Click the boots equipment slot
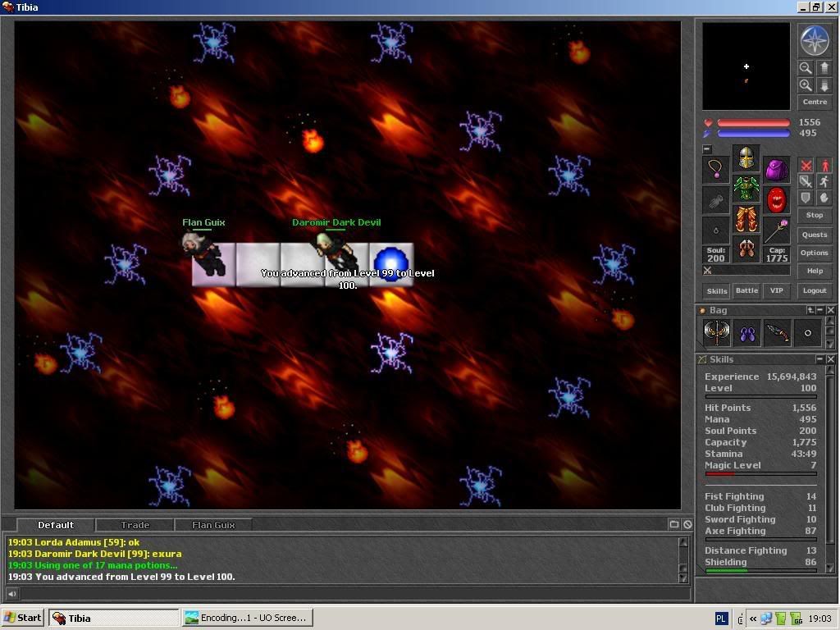The image size is (840, 630). point(746,249)
